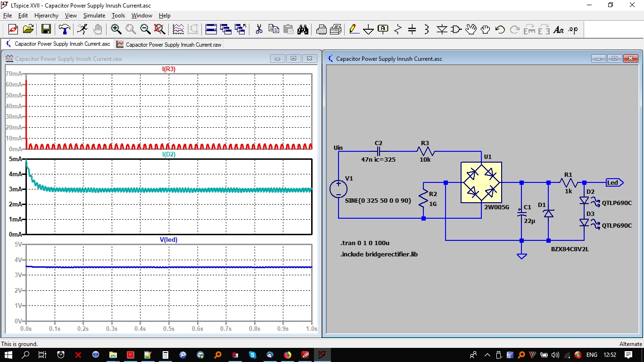Zoom out with magnifier minus icon
Viewport: 644px width, 362px height.
pos(145,29)
